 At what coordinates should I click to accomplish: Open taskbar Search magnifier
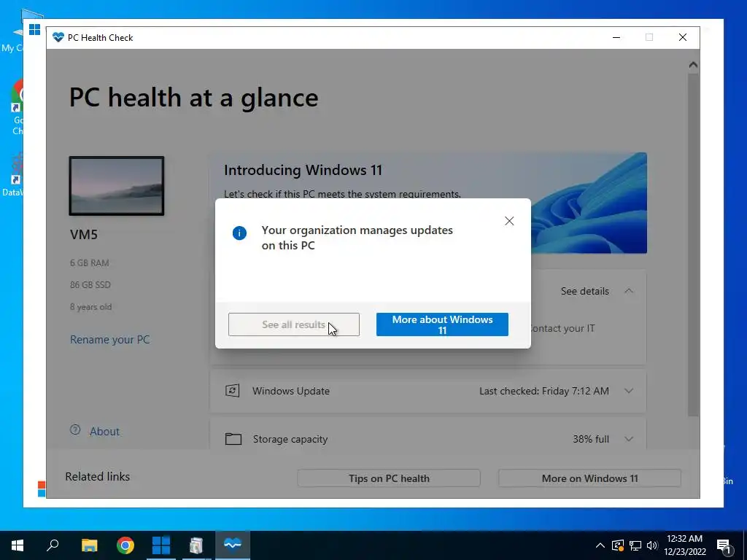point(53,545)
